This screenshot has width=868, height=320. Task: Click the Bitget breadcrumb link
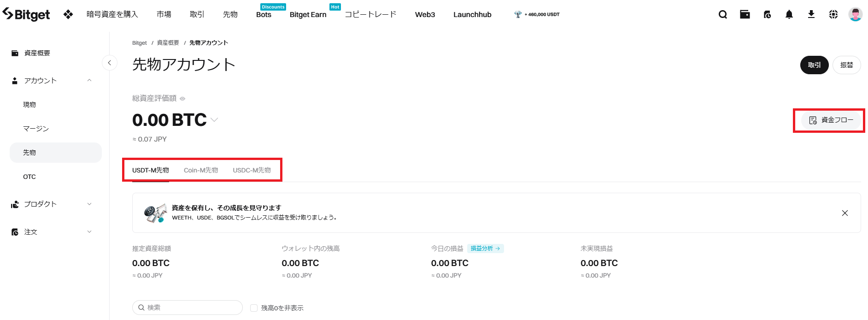pyautogui.click(x=140, y=43)
